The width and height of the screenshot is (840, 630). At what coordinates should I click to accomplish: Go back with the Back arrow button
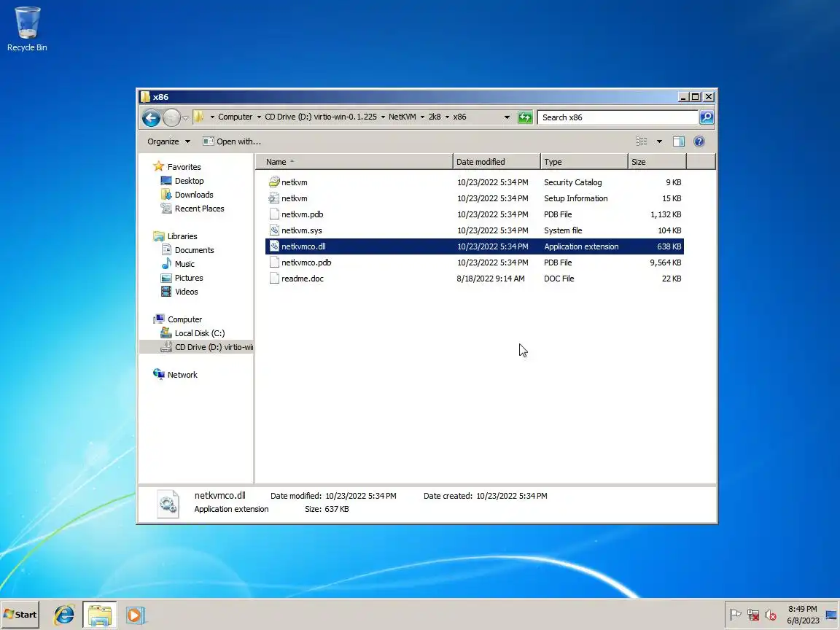151,117
